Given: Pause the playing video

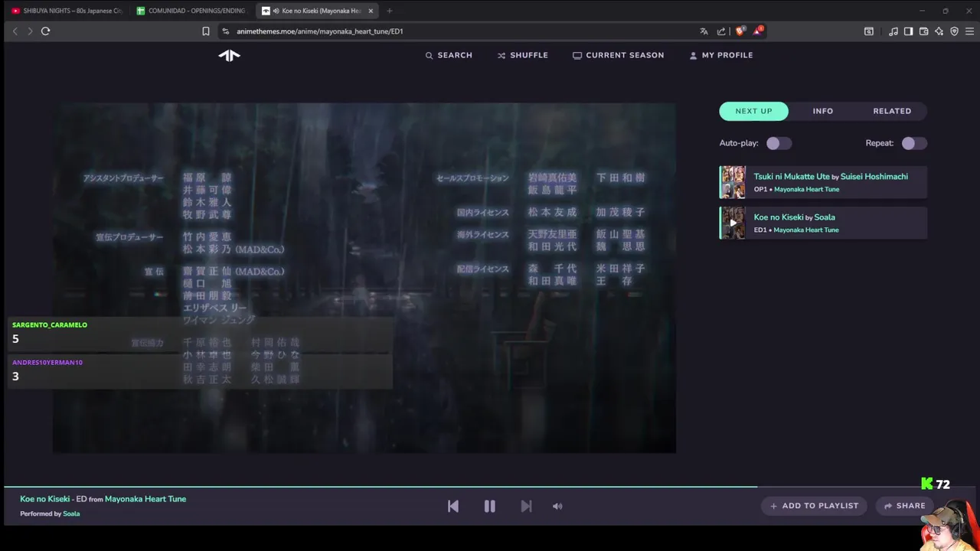Looking at the screenshot, I should 490,506.
